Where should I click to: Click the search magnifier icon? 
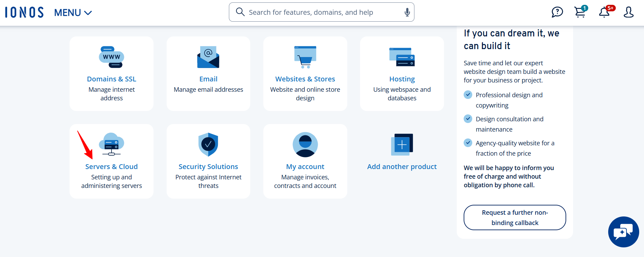click(x=240, y=12)
